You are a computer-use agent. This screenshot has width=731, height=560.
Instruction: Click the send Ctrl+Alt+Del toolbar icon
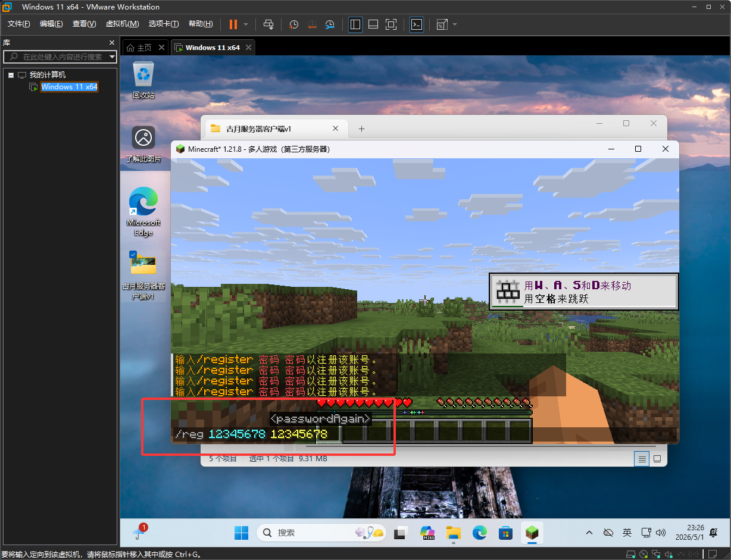(268, 24)
